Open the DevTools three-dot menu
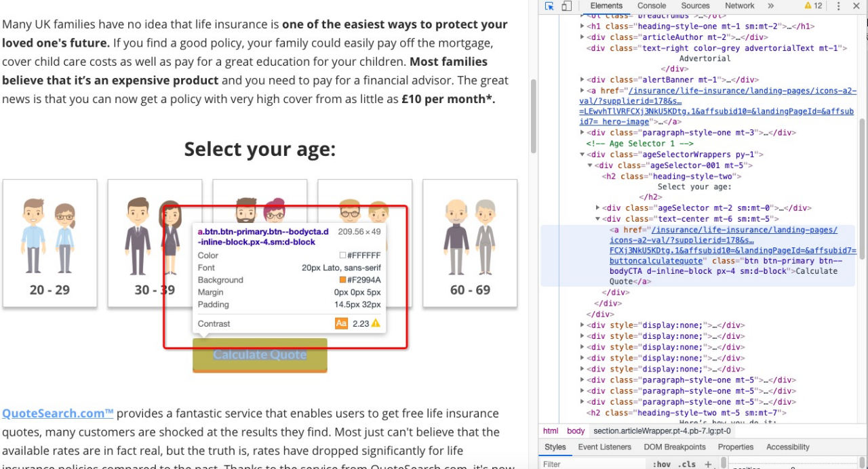The width and height of the screenshot is (868, 469). tap(838, 6)
